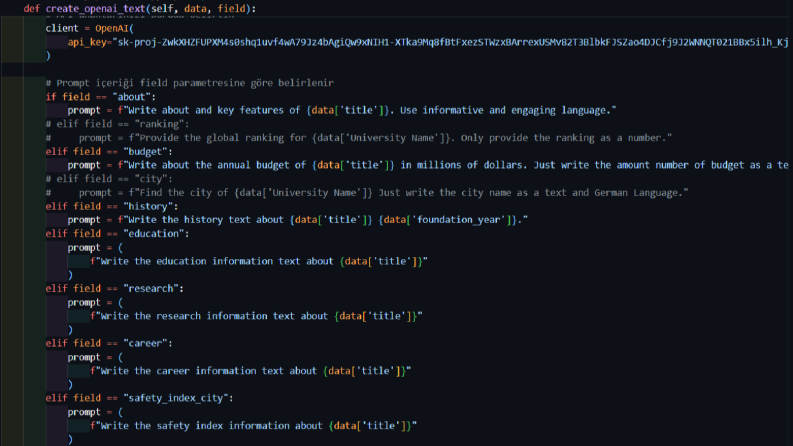The image size is (793, 446).
Task: Place cursor on the api_key string value
Action: tap(451, 42)
